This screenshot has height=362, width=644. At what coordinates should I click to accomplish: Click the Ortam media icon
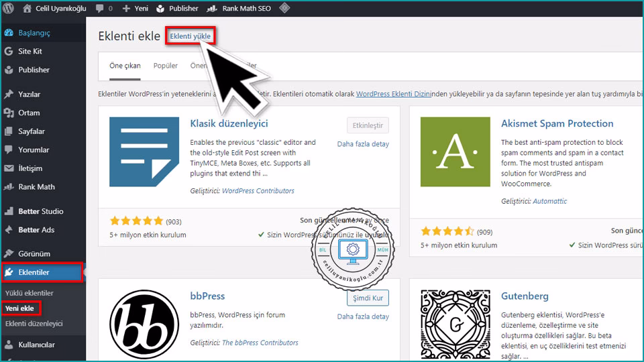pyautogui.click(x=9, y=113)
